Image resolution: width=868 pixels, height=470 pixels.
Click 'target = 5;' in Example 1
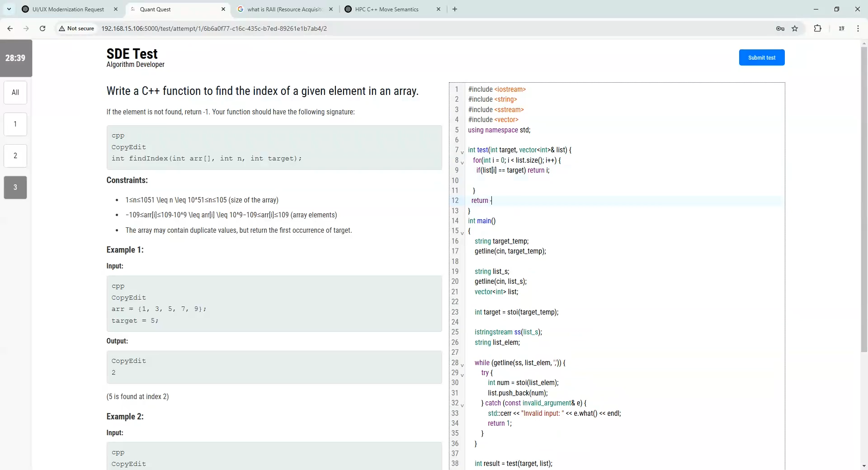(135, 321)
